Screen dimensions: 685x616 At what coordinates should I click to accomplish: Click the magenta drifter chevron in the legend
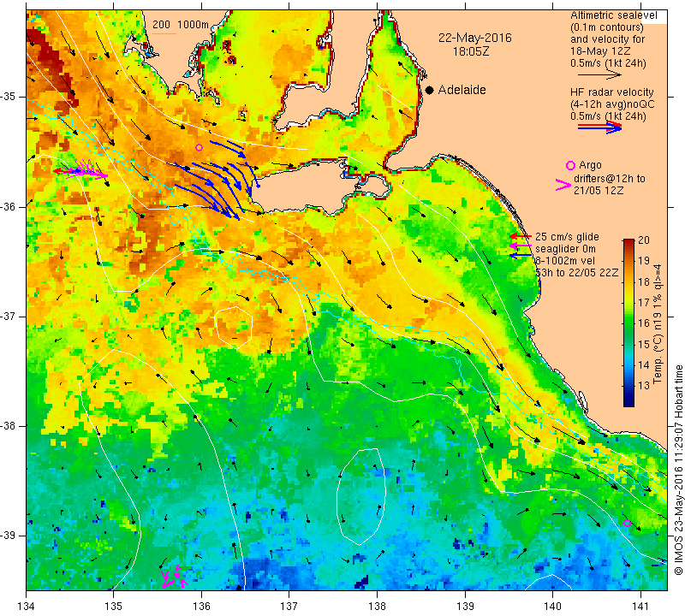point(563,185)
